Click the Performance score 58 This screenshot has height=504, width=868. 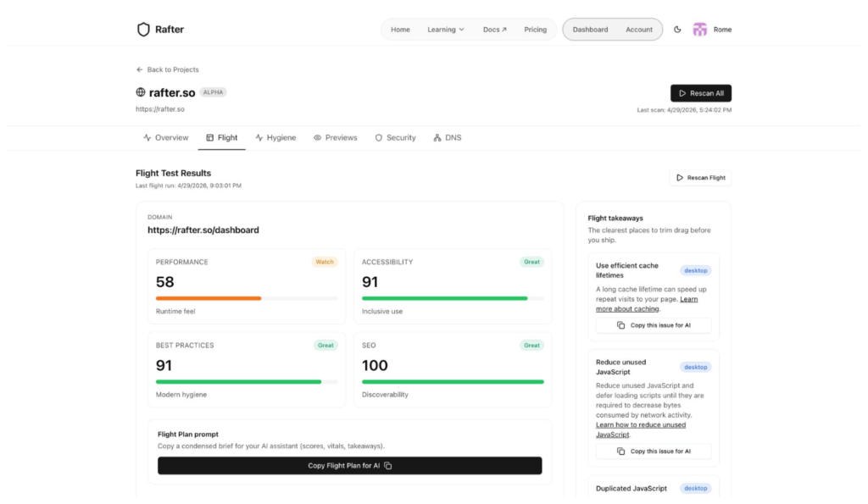click(x=165, y=282)
